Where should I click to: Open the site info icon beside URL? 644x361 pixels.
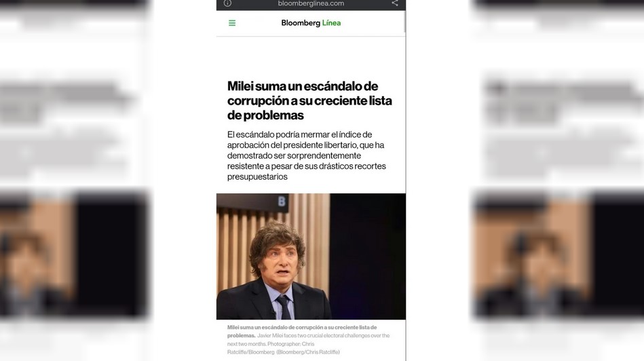click(x=227, y=3)
